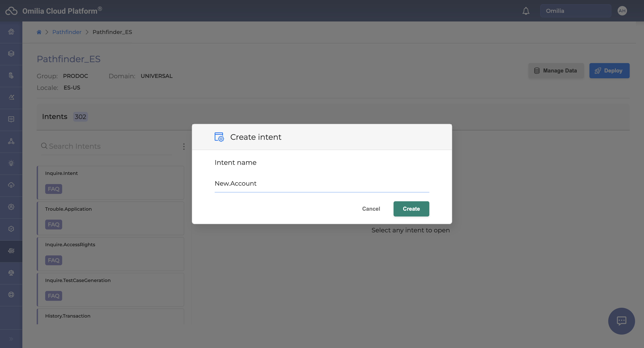Click the balance scales sidebar icon
The height and width of the screenshot is (348, 644).
11,273
